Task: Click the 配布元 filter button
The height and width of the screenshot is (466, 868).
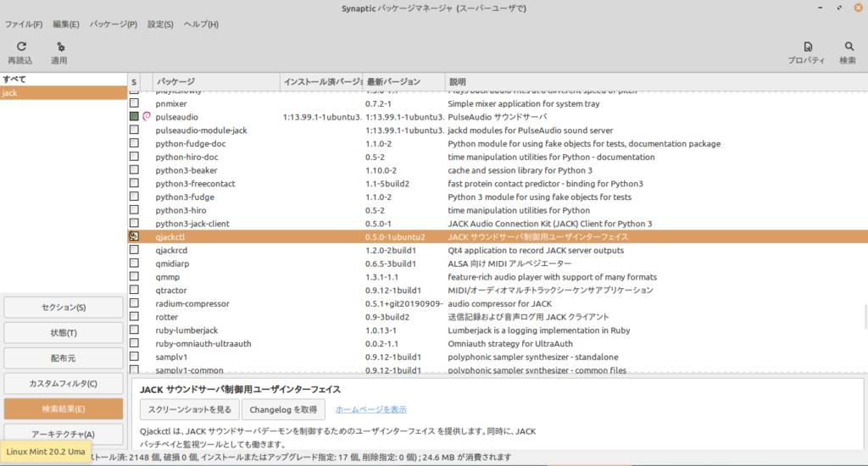Action: [63, 358]
